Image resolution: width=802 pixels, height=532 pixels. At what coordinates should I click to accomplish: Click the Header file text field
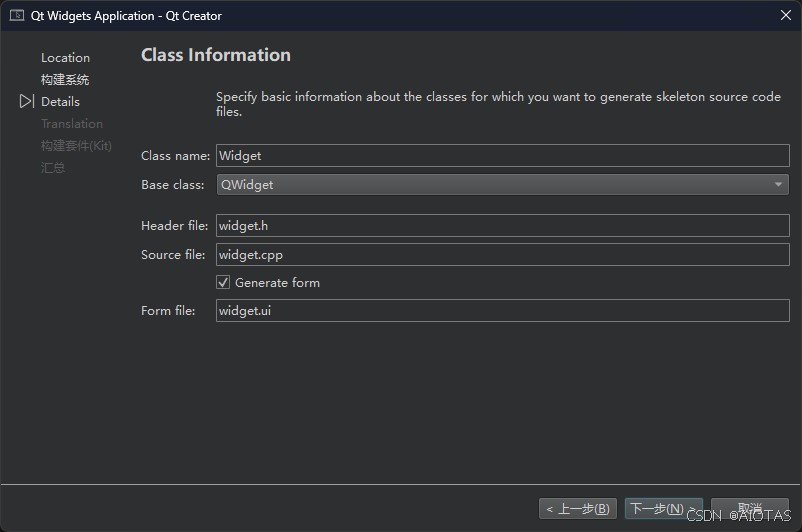pyautogui.click(x=502, y=226)
